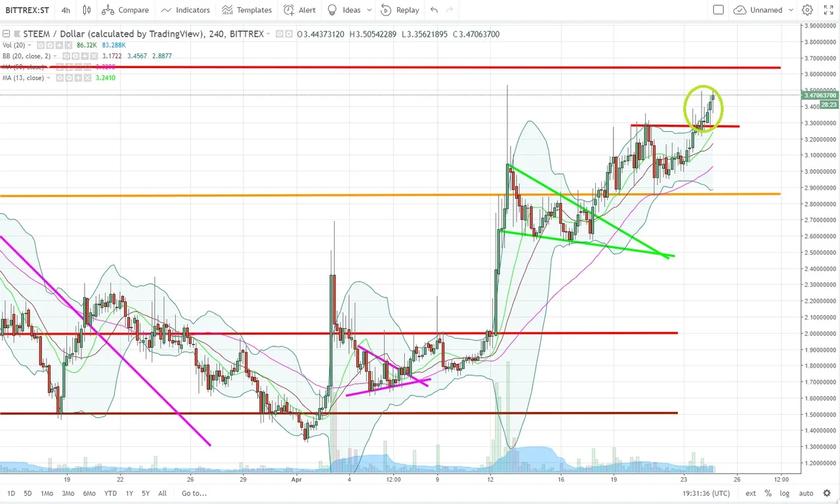Remove the Vol (20) indicator with its X

point(68,45)
